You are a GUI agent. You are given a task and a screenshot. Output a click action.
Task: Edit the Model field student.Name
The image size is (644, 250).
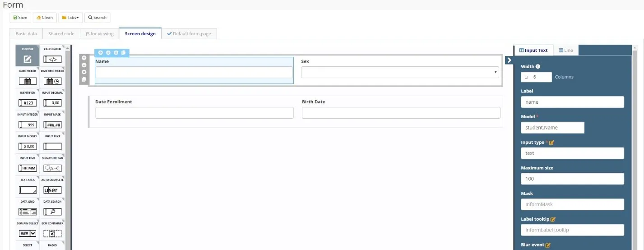[x=552, y=128]
